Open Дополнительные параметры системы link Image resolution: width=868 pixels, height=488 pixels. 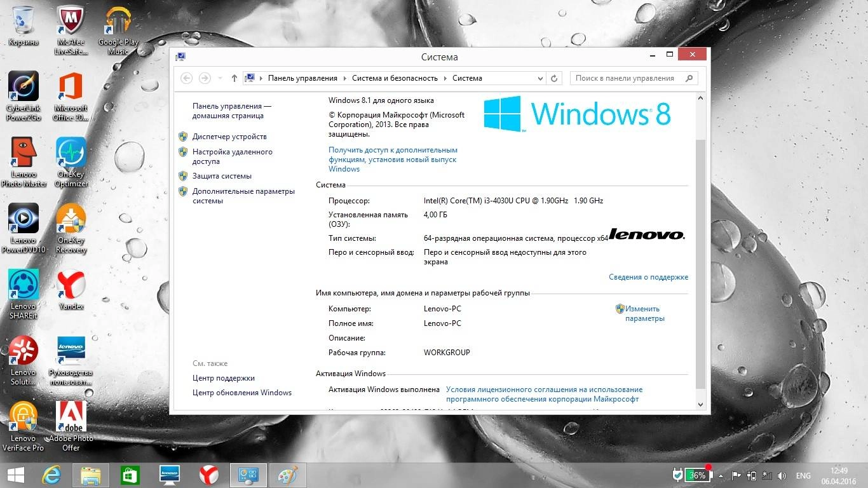pyautogui.click(x=243, y=196)
